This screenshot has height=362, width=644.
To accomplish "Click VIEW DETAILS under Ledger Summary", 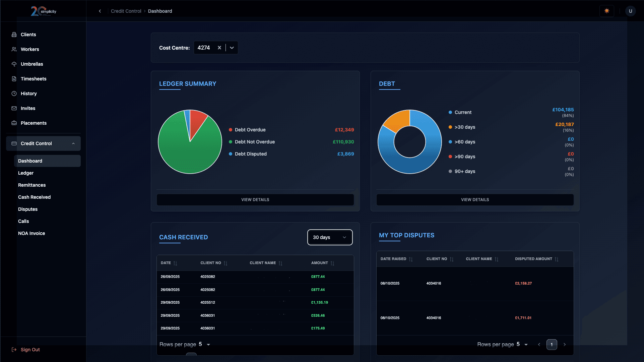I will pyautogui.click(x=255, y=199).
